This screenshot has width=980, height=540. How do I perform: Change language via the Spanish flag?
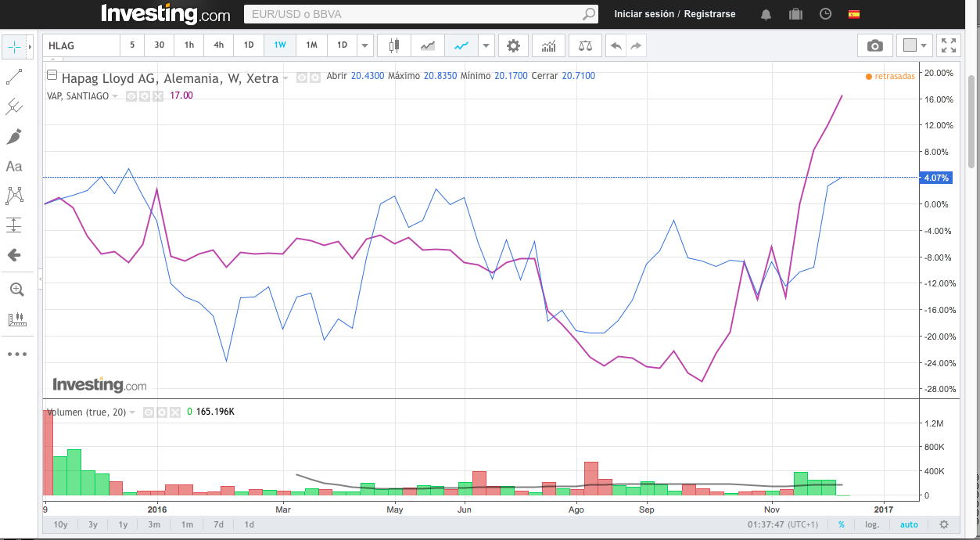[854, 14]
